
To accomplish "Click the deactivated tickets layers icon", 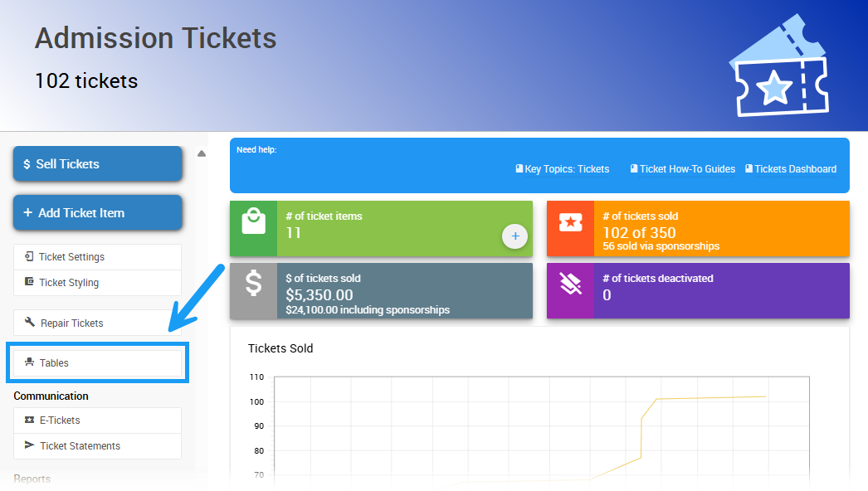I will [570, 284].
